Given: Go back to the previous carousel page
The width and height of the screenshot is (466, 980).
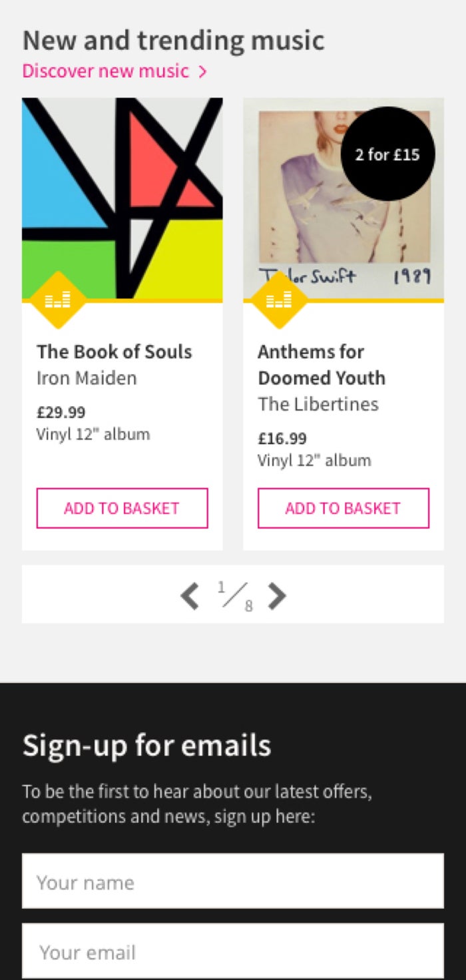Looking at the screenshot, I should click(x=188, y=597).
